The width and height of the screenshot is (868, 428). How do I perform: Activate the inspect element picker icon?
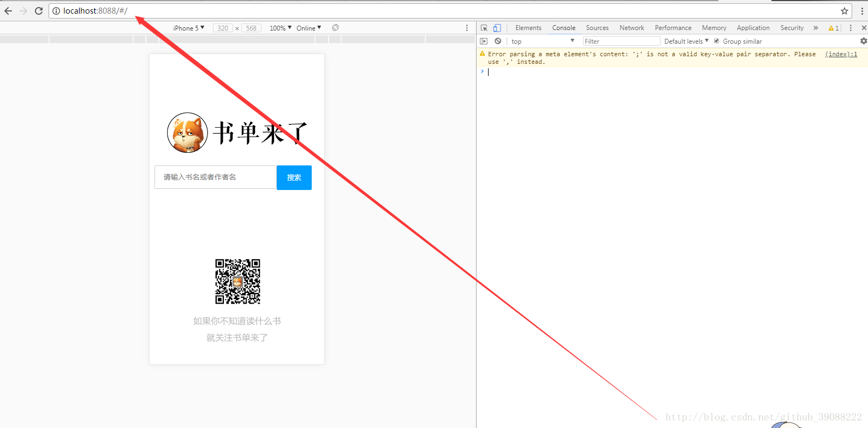pyautogui.click(x=484, y=28)
